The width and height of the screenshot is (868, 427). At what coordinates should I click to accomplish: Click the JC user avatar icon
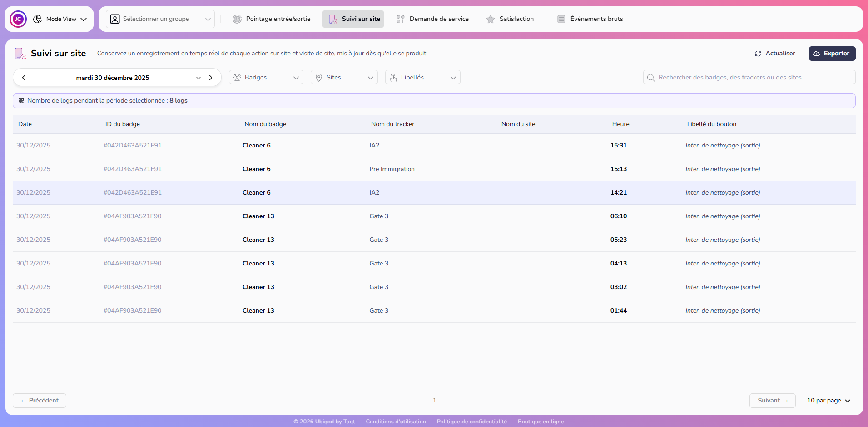(x=18, y=19)
